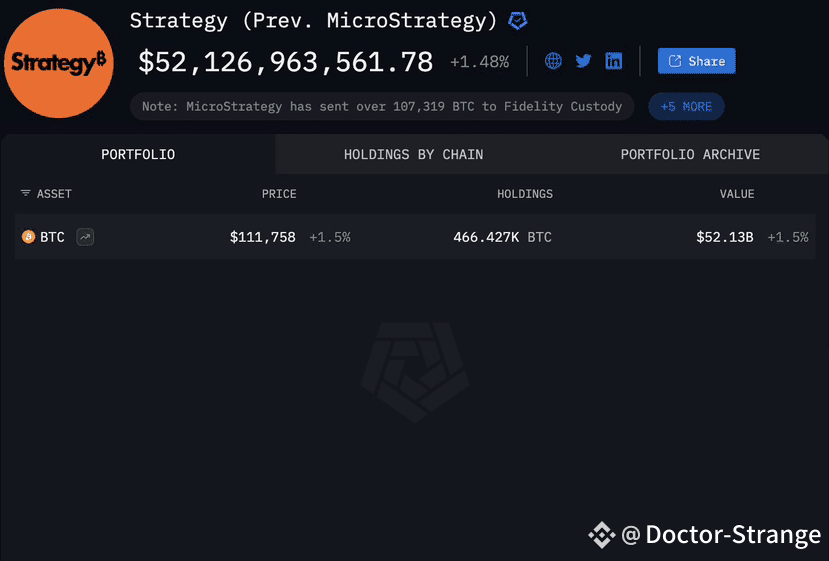Open the PORTFOLIO ARCHIVE tab
Image resolution: width=829 pixels, height=561 pixels.
[x=690, y=154]
